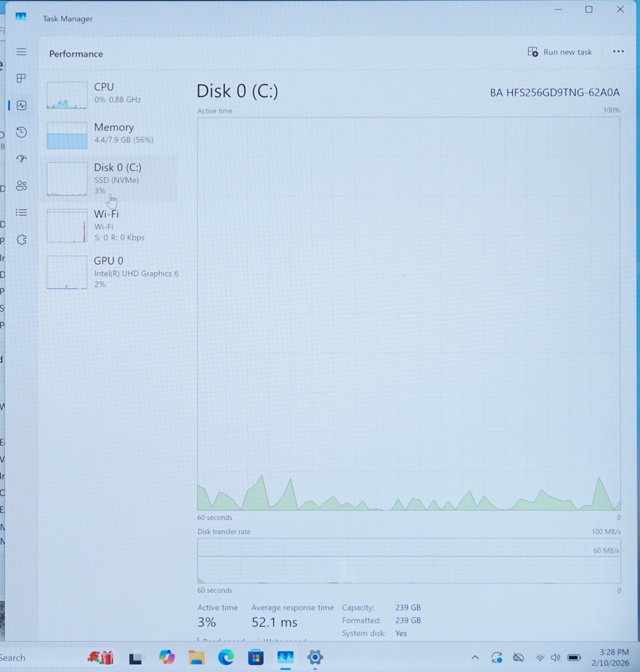Screen dimensions: 640x672
Task: Open the App history page icon
Action: point(21,132)
